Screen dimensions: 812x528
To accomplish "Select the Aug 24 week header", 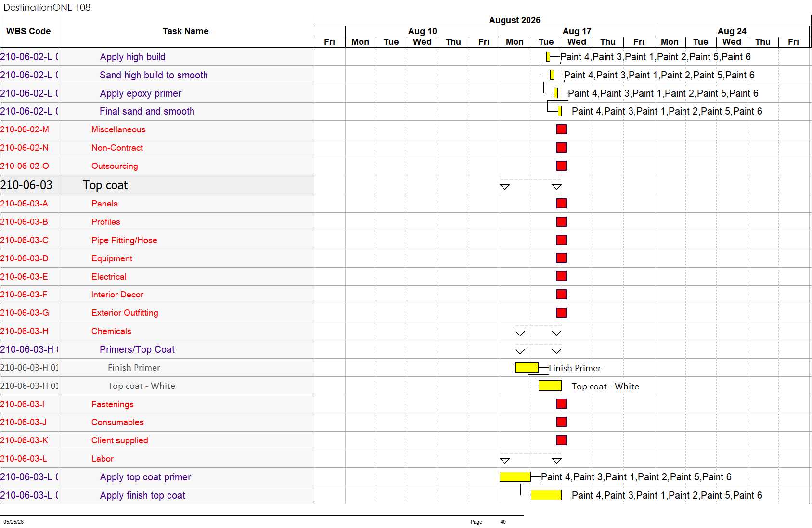I will pyautogui.click(x=732, y=31).
